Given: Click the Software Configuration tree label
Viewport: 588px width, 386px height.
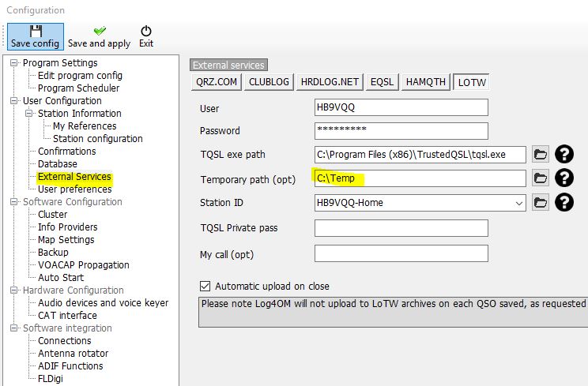Looking at the screenshot, I should click(x=73, y=202).
